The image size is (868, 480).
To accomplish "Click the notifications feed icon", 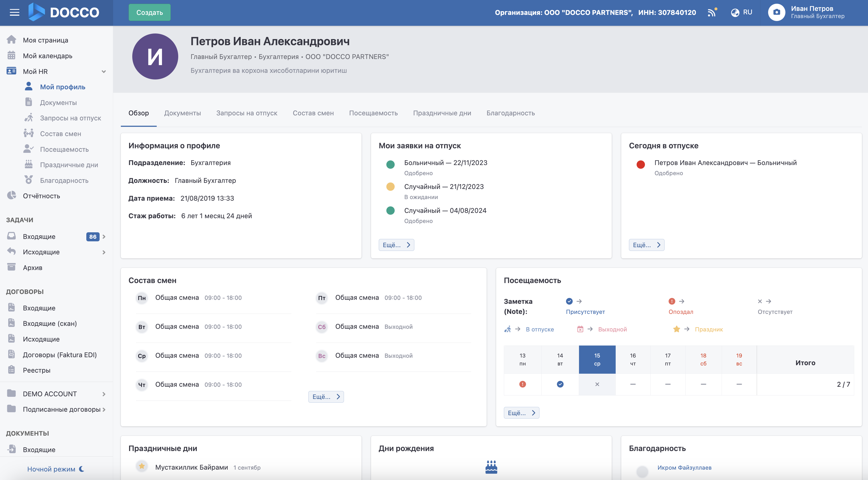I will tap(712, 12).
